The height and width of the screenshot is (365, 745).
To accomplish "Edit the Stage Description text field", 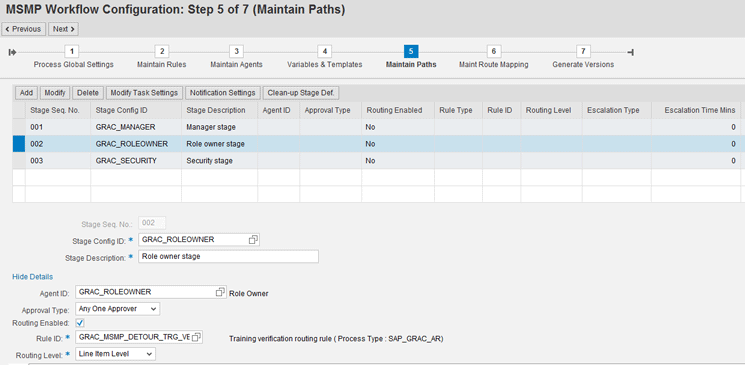I will point(228,257).
